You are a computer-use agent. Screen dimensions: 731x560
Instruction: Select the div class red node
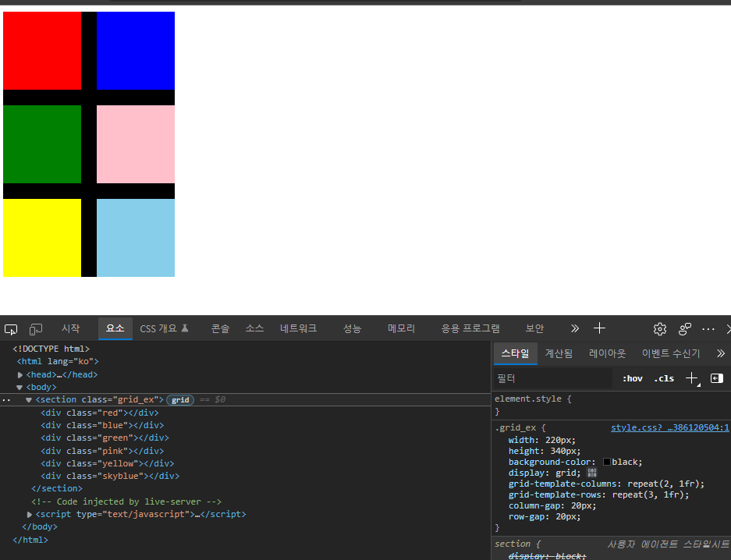99,413
